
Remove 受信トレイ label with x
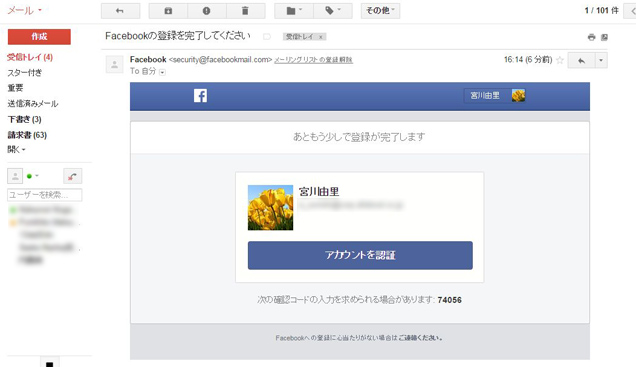pos(320,37)
